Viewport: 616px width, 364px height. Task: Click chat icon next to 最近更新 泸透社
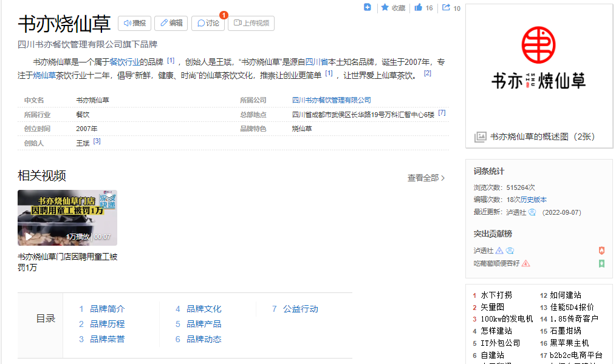(532, 212)
